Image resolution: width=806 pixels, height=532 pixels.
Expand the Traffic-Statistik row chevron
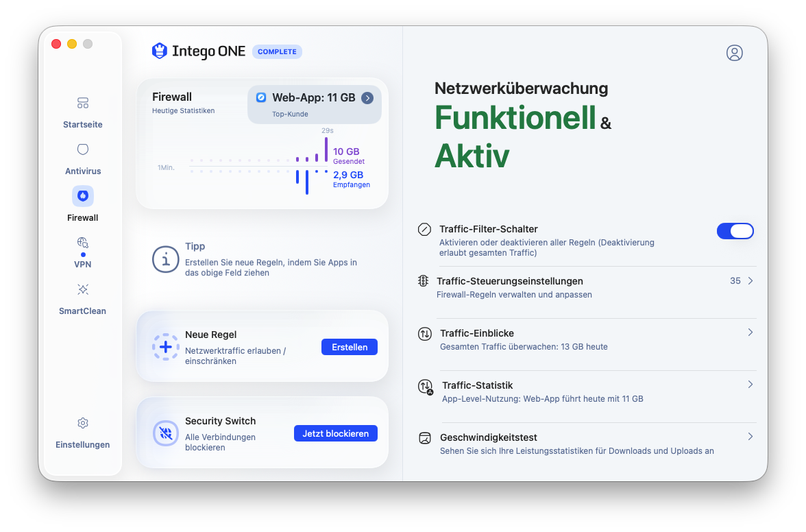(x=750, y=385)
